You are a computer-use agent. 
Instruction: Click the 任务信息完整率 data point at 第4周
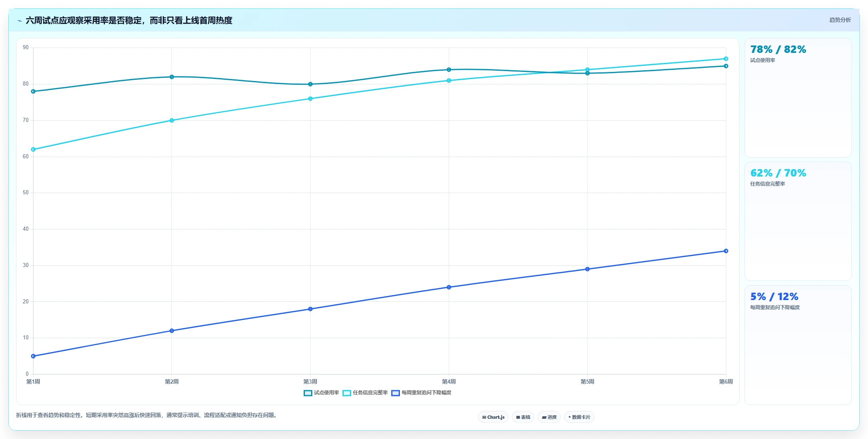click(449, 81)
